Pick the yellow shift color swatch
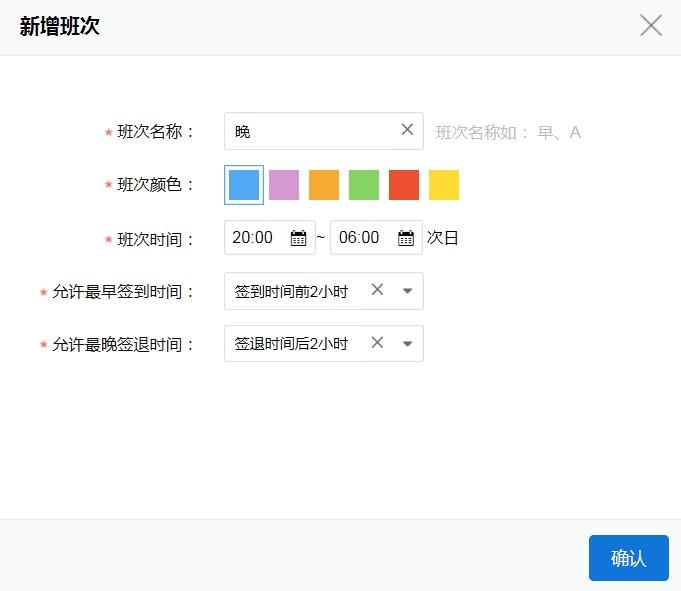 click(444, 185)
